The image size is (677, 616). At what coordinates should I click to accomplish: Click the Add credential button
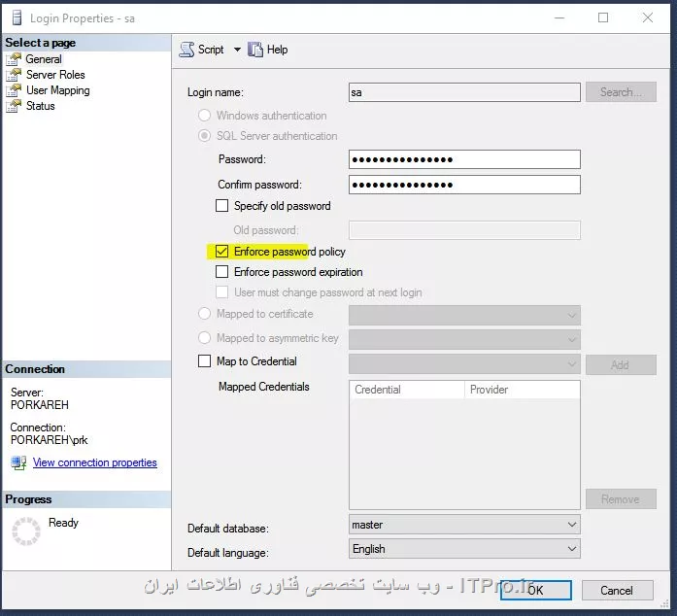(x=621, y=365)
